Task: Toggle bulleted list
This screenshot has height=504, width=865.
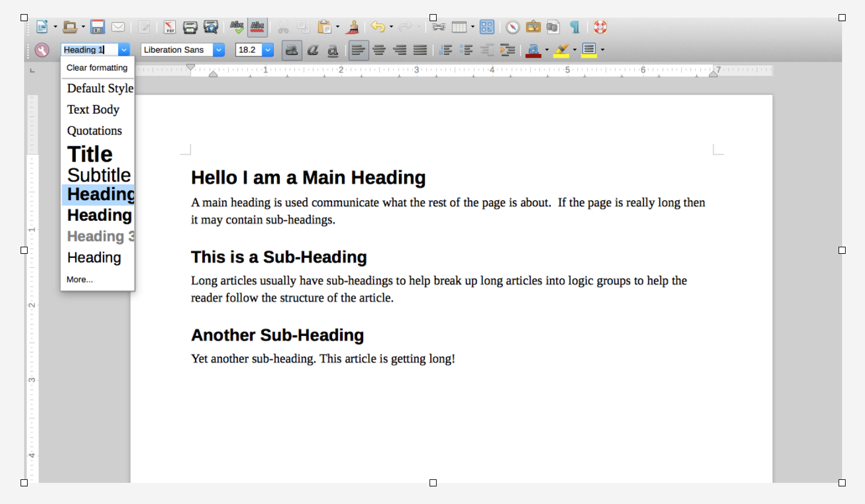Action: 467,51
